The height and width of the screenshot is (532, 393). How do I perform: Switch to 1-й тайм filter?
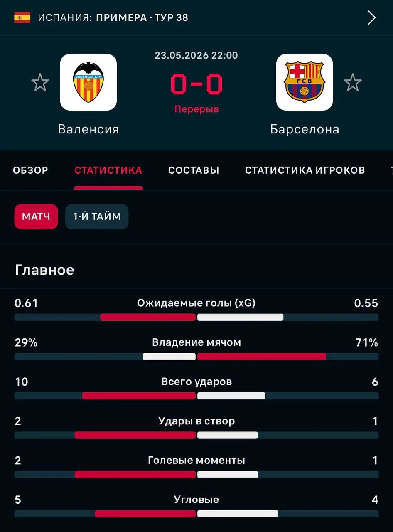[x=97, y=217]
